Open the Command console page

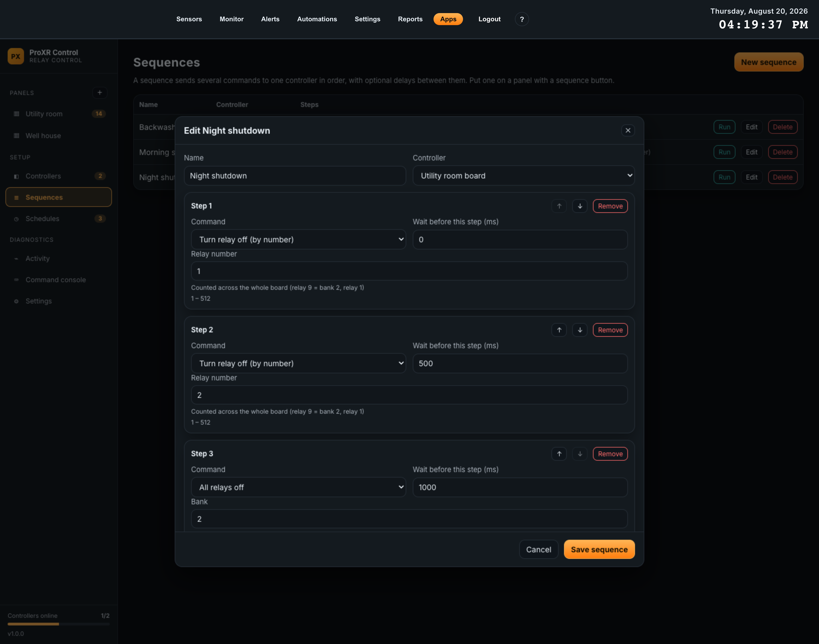pyautogui.click(x=59, y=280)
